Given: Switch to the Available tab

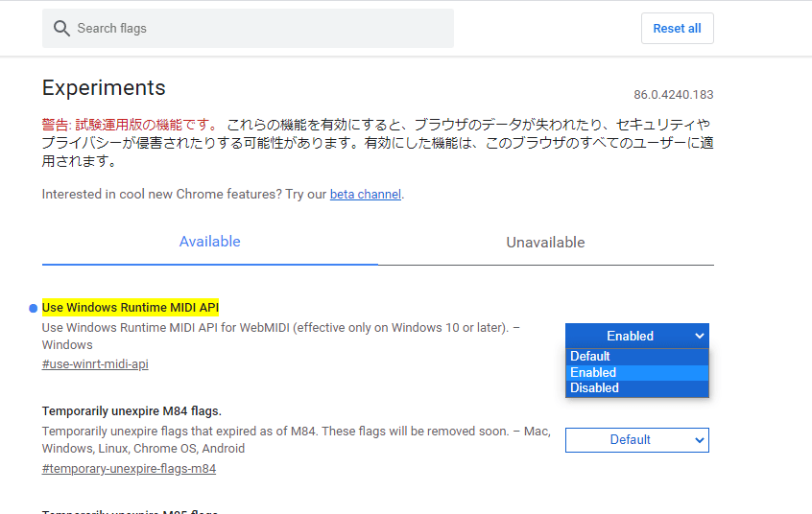Looking at the screenshot, I should pos(210,242).
